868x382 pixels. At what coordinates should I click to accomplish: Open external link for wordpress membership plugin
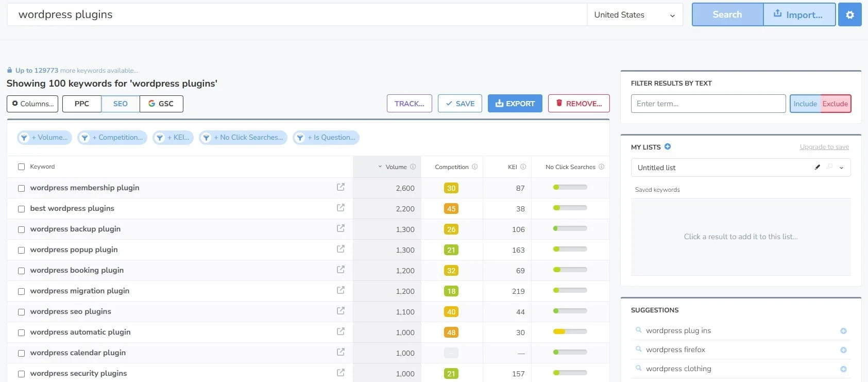tap(341, 187)
